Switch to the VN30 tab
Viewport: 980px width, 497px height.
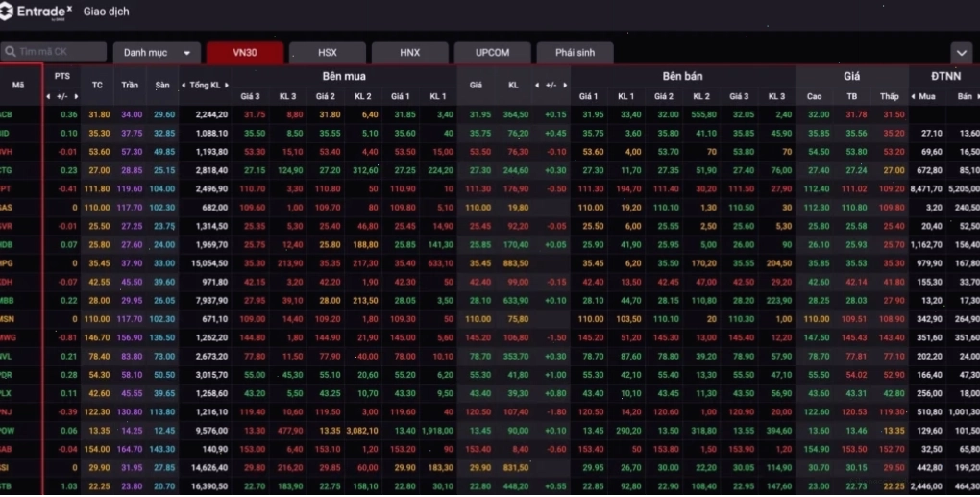pos(244,53)
